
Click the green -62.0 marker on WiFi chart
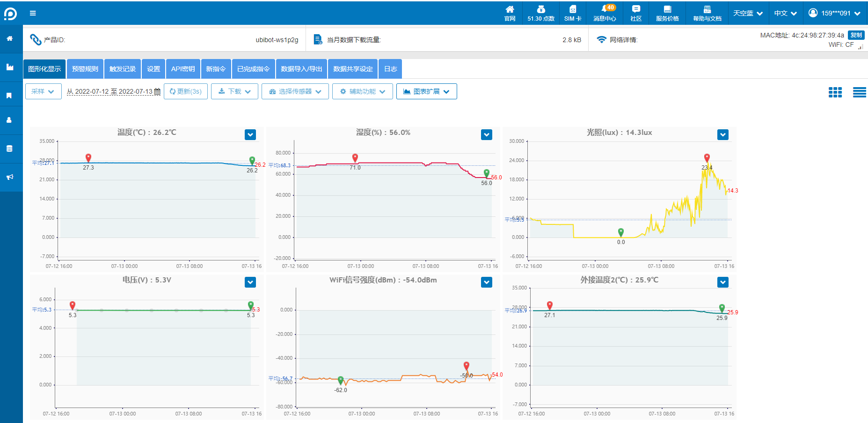click(341, 380)
